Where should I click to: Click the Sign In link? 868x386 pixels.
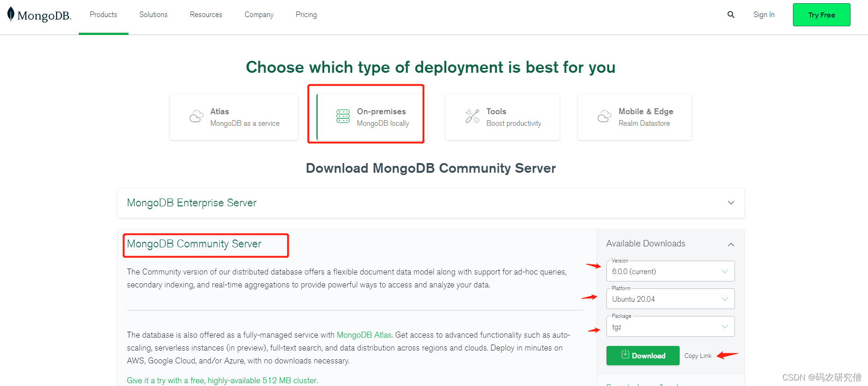click(x=764, y=15)
